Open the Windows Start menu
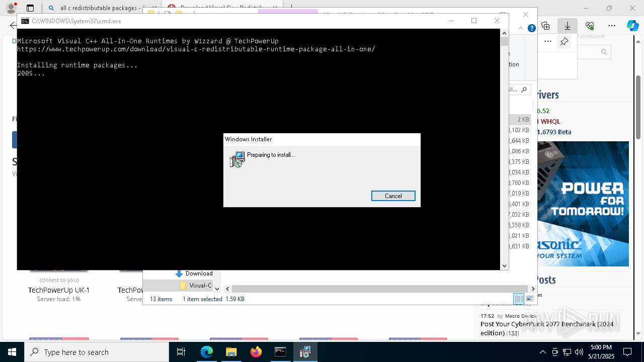 (12, 352)
